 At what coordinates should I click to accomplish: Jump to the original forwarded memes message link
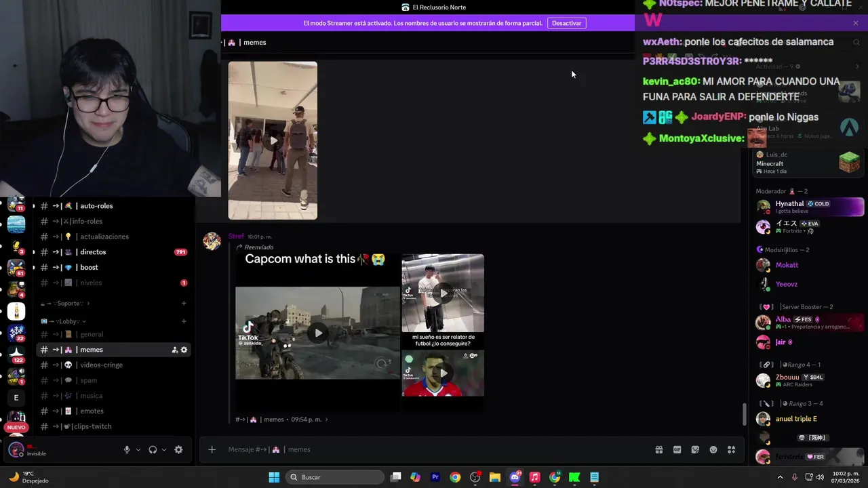pyautogui.click(x=281, y=420)
